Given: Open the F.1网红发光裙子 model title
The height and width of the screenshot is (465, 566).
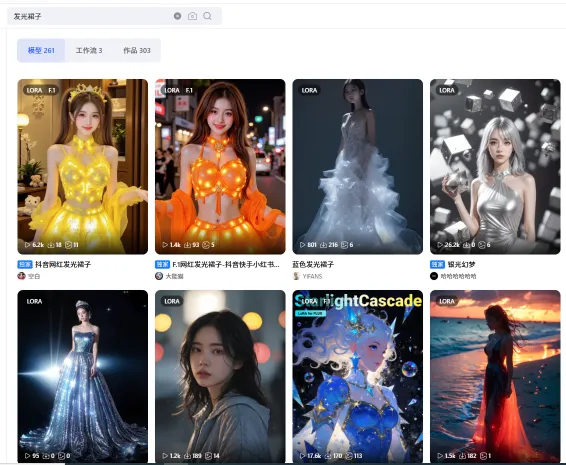Looking at the screenshot, I should (x=226, y=265).
